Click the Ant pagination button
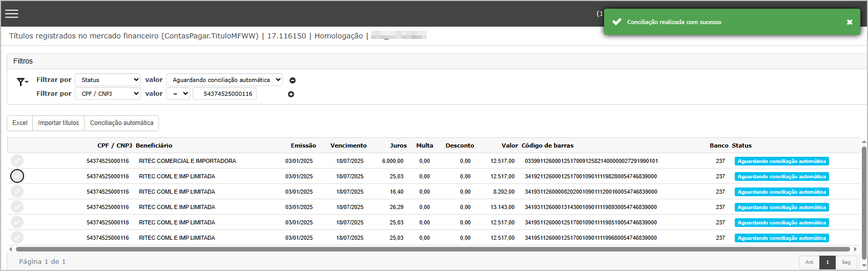The width and height of the screenshot is (868, 271). [809, 262]
